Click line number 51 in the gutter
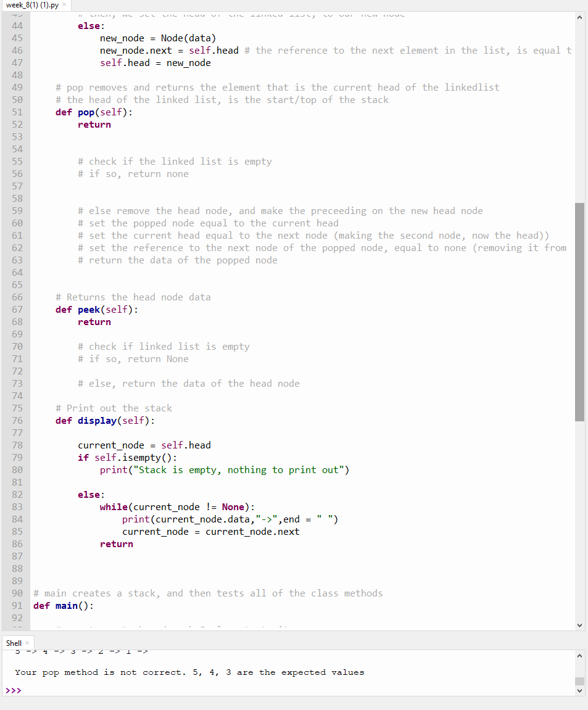588x710 pixels. pyautogui.click(x=17, y=112)
